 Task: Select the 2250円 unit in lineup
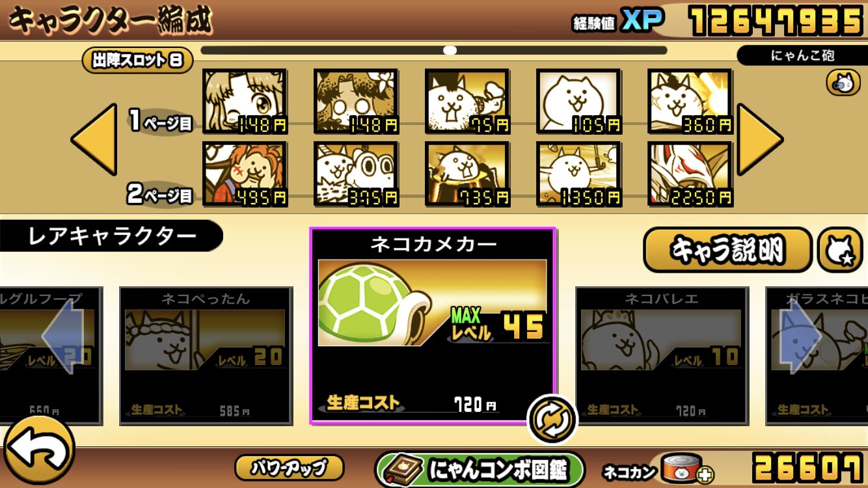tap(690, 174)
